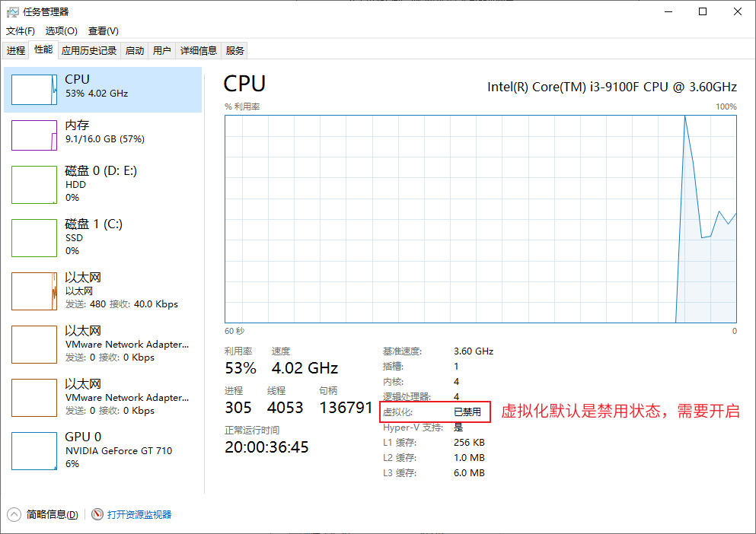Open the 内存 memory graph thumbnail
Image resolution: width=756 pixels, height=534 pixels.
point(34,135)
